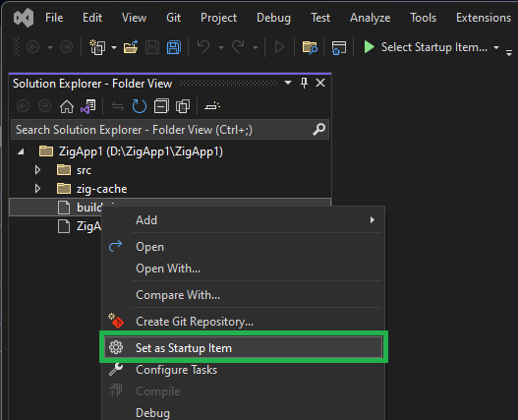Toggle the Show All Files icon
518x420 pixels.
click(183, 106)
